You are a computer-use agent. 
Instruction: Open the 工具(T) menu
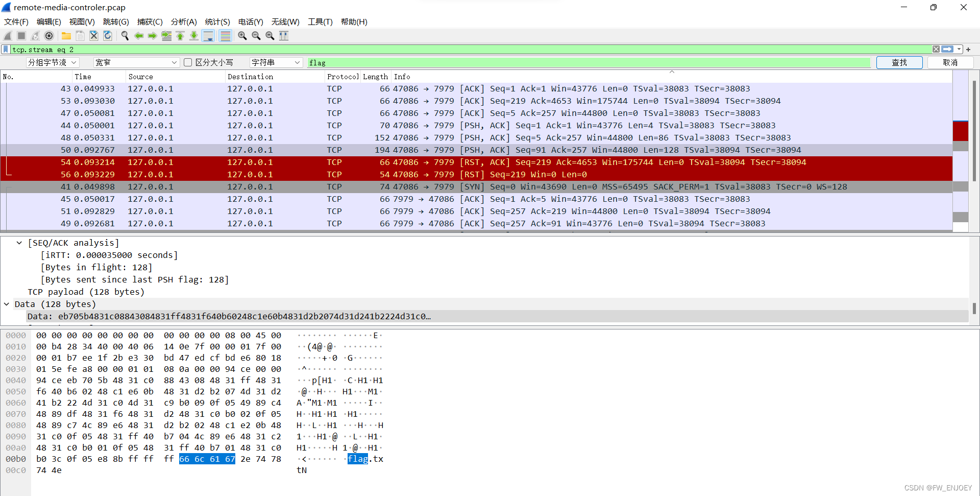pos(320,22)
